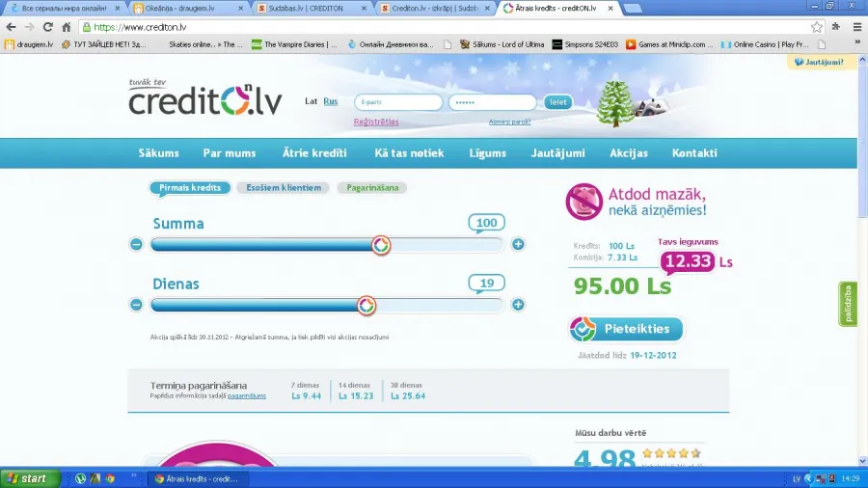Image resolution: width=868 pixels, height=488 pixels.
Task: Click the E-pasts input field
Action: [398, 102]
